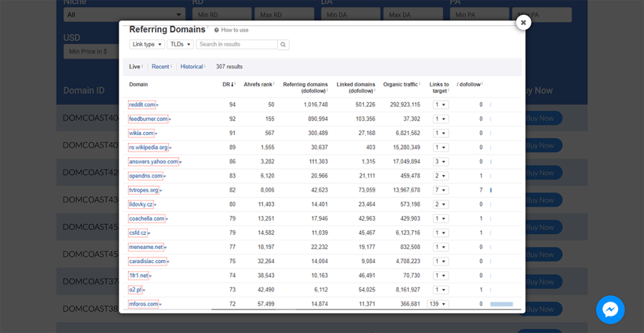This screenshot has width=644, height=333.
Task: Switch to the Recent tab
Action: (x=160, y=67)
